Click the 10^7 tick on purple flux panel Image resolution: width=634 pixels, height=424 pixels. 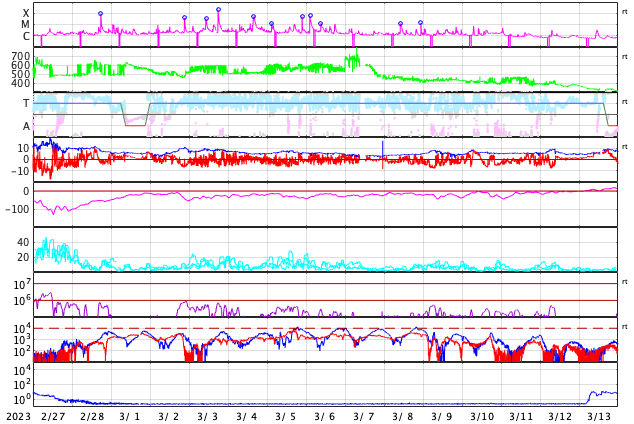coord(22,284)
